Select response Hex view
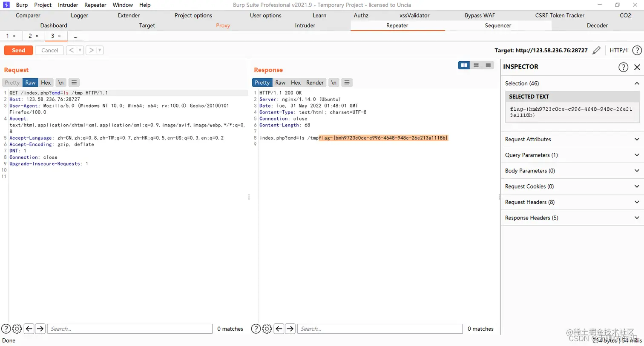Screen dimensions: 644x346 [296, 83]
